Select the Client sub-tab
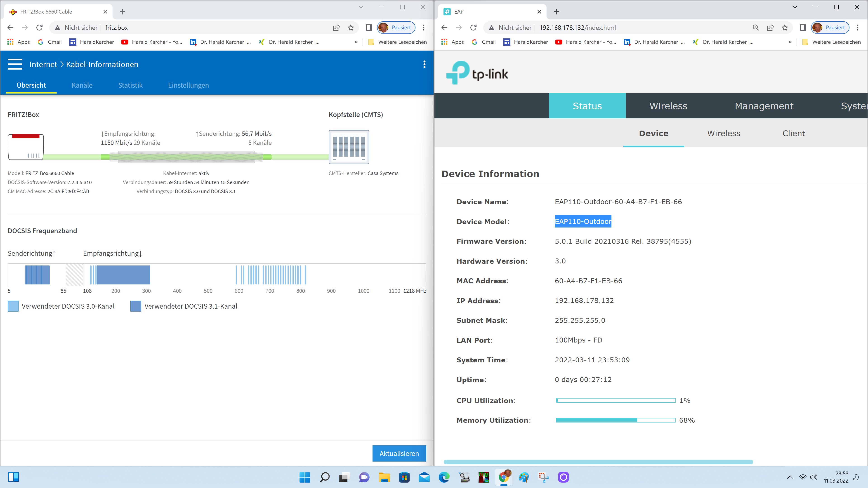The image size is (868, 488). [794, 133]
